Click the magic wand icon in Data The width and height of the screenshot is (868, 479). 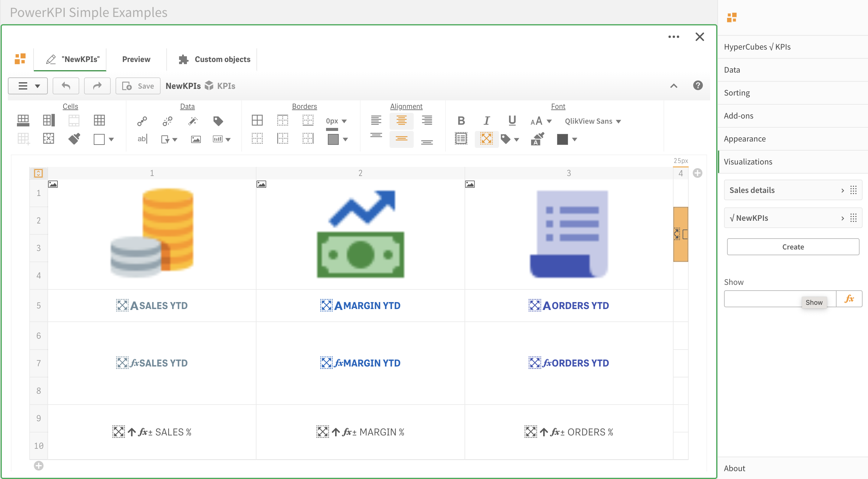[x=193, y=121]
